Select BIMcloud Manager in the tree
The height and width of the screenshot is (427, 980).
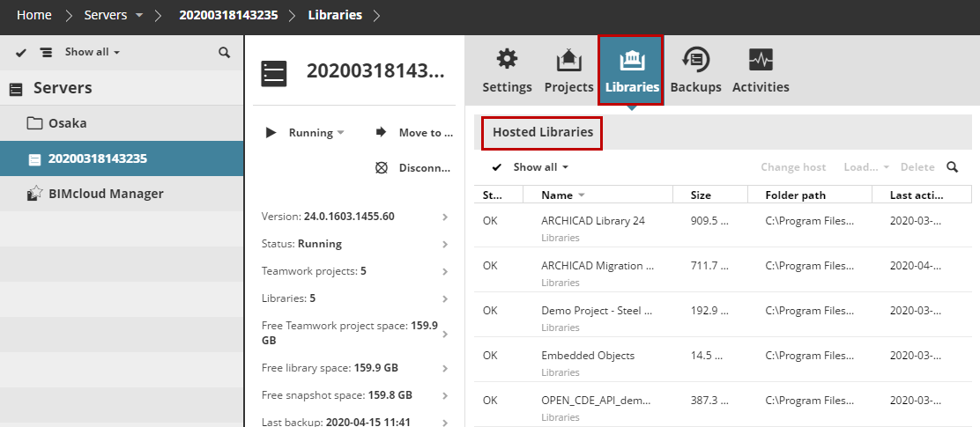[122, 194]
